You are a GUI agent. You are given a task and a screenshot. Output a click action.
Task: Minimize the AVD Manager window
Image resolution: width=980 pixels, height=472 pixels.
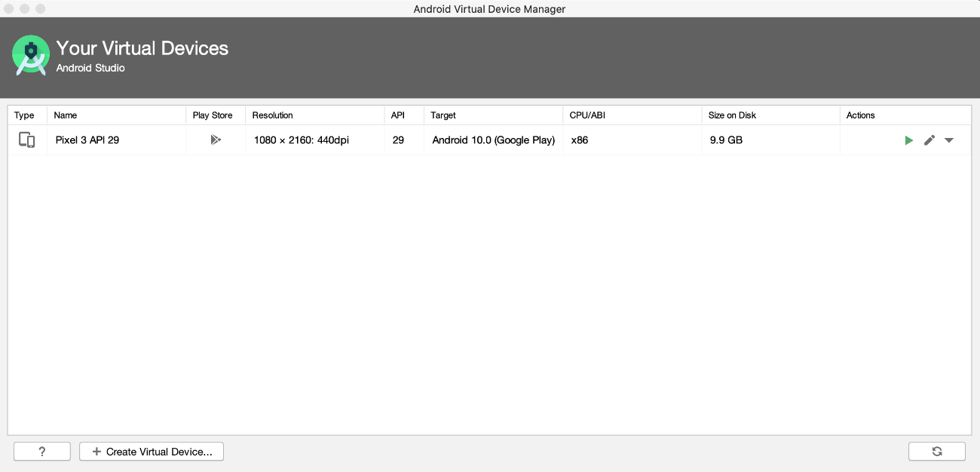coord(25,9)
